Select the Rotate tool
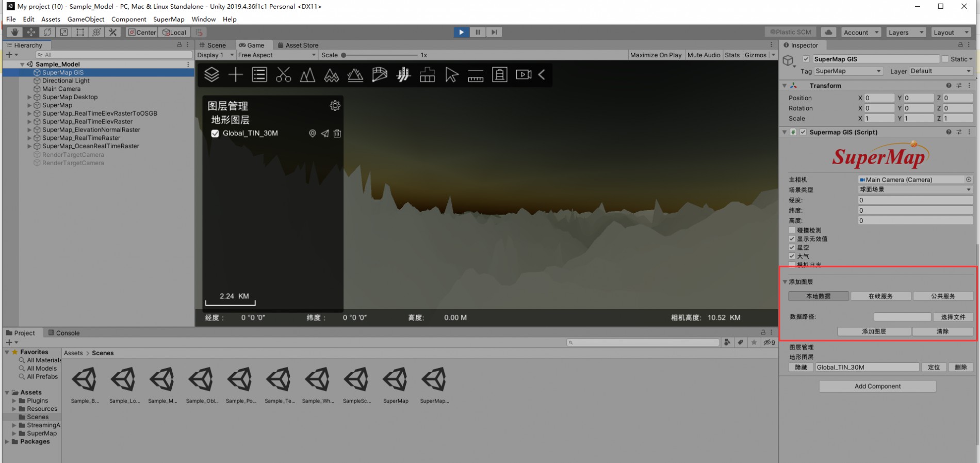This screenshot has height=463, width=980. [47, 32]
